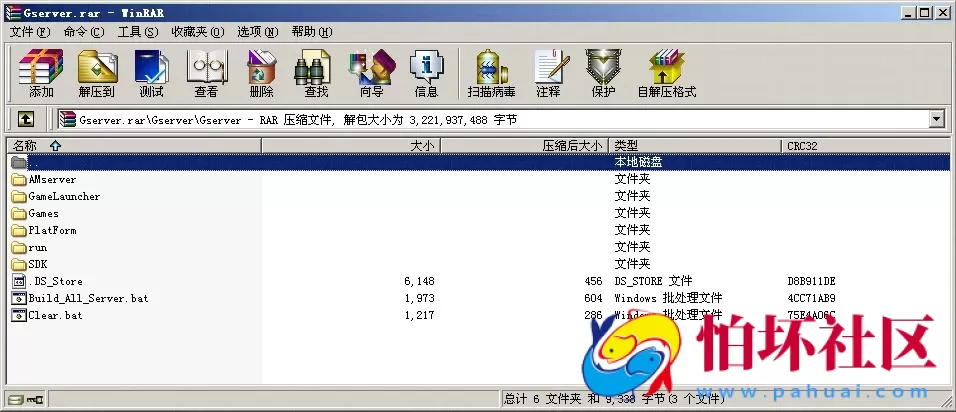Image resolution: width=956 pixels, height=412 pixels.
Task: Sort by the 大小 column header
Action: 351,146
